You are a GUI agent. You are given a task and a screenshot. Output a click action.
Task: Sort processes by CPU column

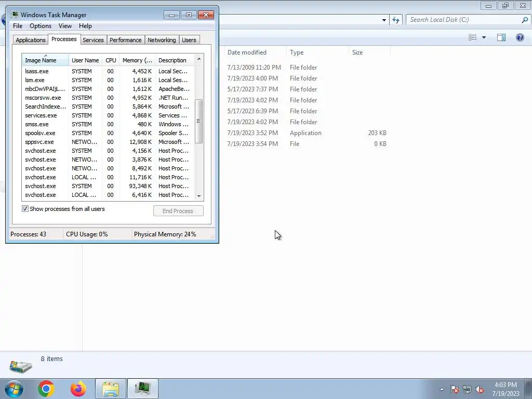(111, 60)
